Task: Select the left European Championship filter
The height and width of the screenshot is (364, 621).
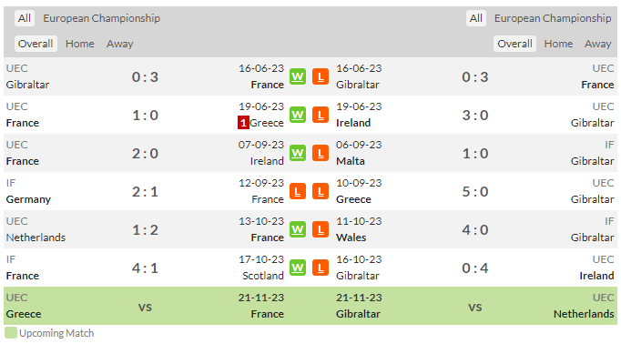Action: pos(101,18)
